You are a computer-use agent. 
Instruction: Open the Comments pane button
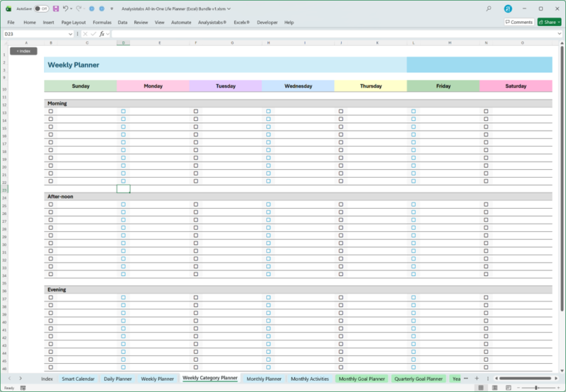pos(519,22)
